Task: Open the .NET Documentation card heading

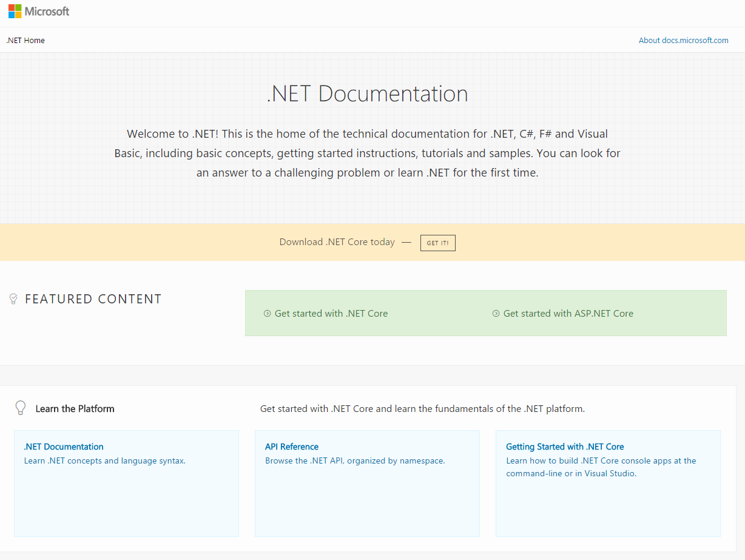Action: click(63, 447)
